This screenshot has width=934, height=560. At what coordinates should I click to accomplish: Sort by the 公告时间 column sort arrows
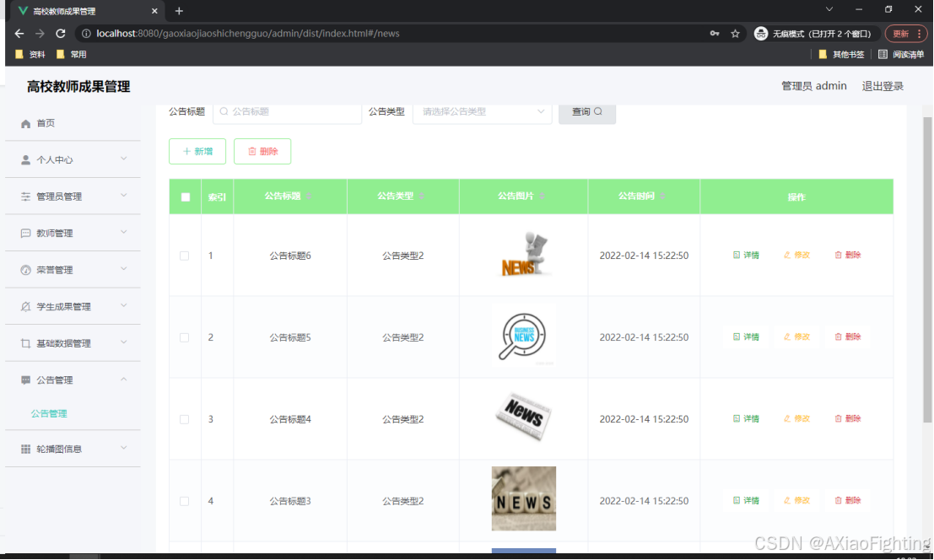coord(662,197)
